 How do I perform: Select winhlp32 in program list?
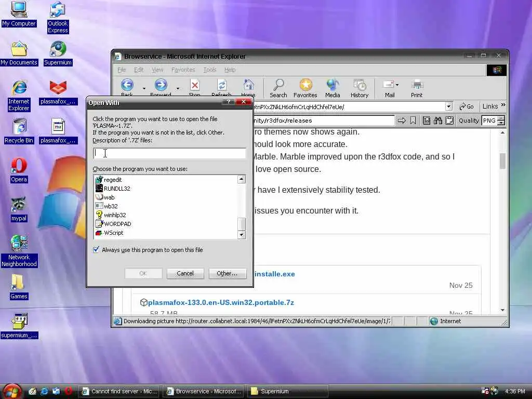tap(115, 215)
